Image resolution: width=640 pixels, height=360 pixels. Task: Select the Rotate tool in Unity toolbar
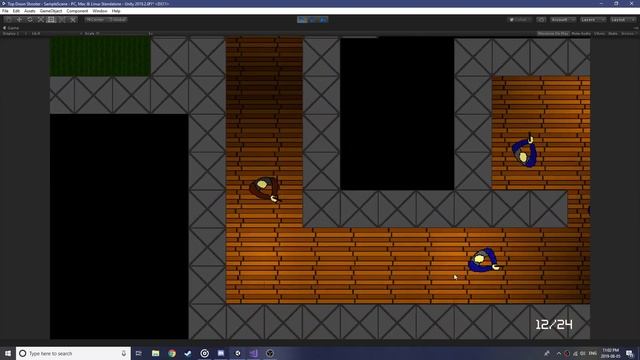coord(30,20)
